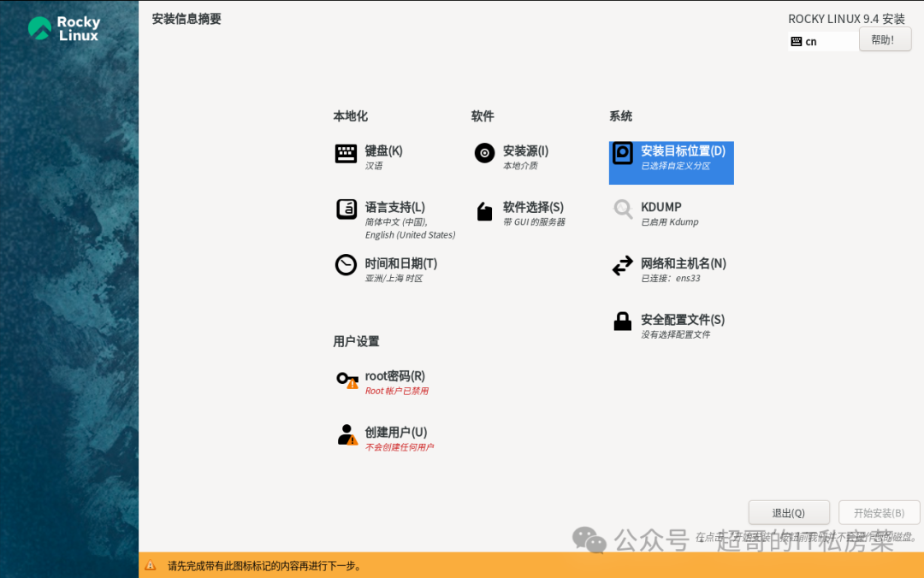The width and height of the screenshot is (924, 578).
Task: Select the language support icon for 语言支持
Action: click(x=346, y=209)
